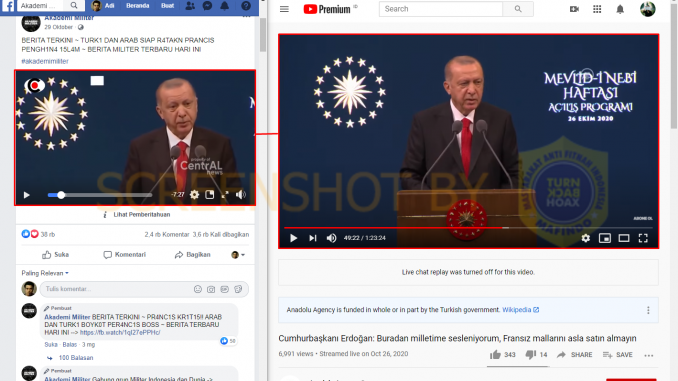Open YouTube player settings gear

[585, 238]
